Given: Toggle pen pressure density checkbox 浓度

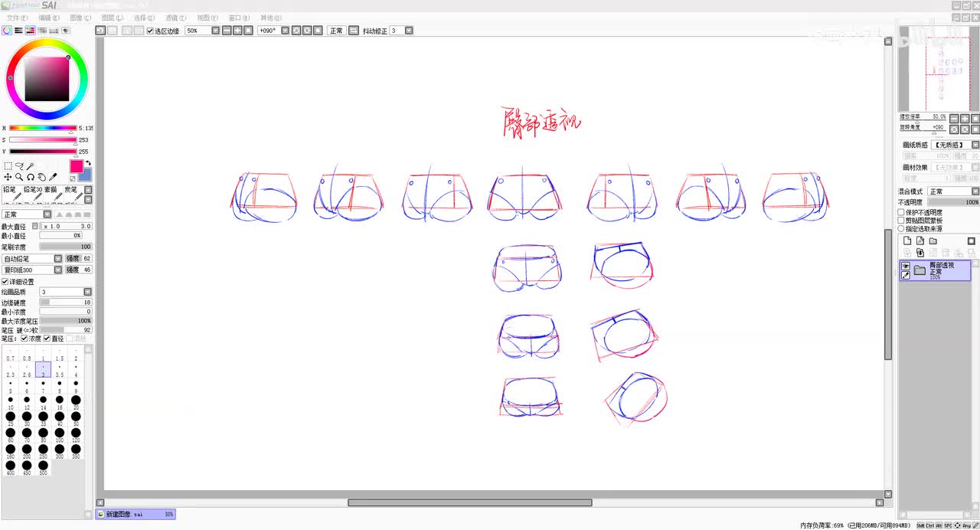Looking at the screenshot, I should [24, 339].
